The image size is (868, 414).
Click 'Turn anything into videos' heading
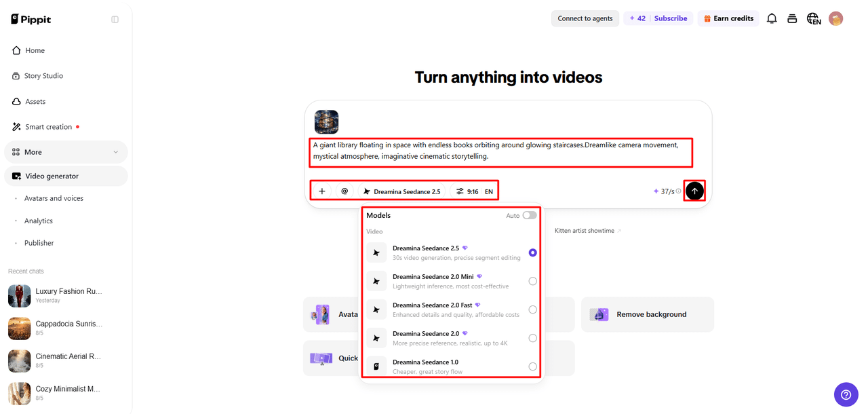click(x=509, y=77)
